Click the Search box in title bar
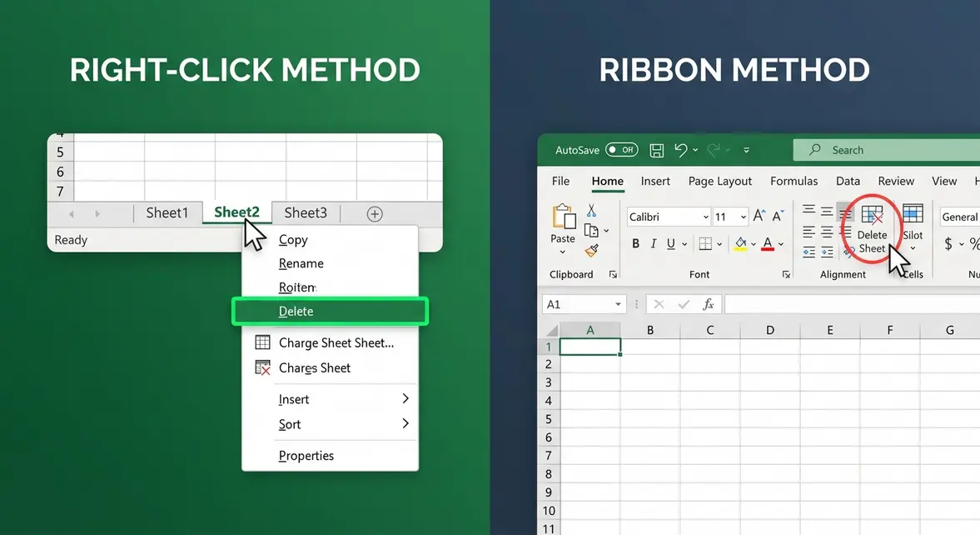 pos(886,150)
